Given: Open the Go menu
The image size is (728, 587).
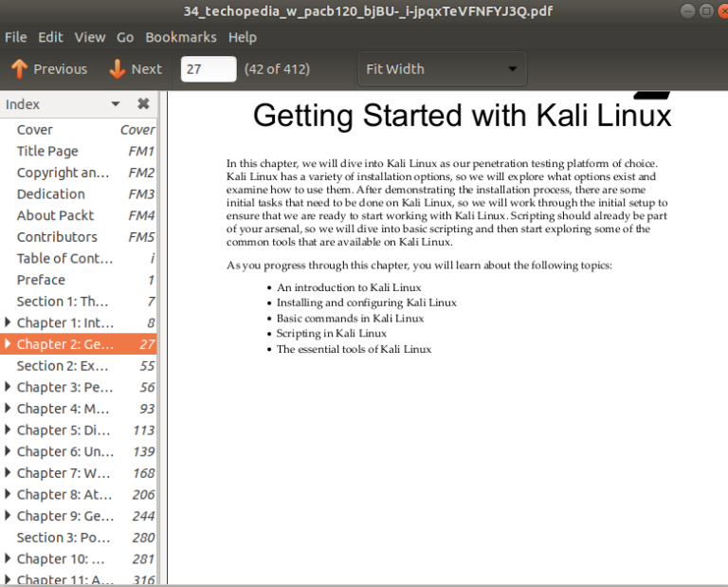Looking at the screenshot, I should [125, 37].
